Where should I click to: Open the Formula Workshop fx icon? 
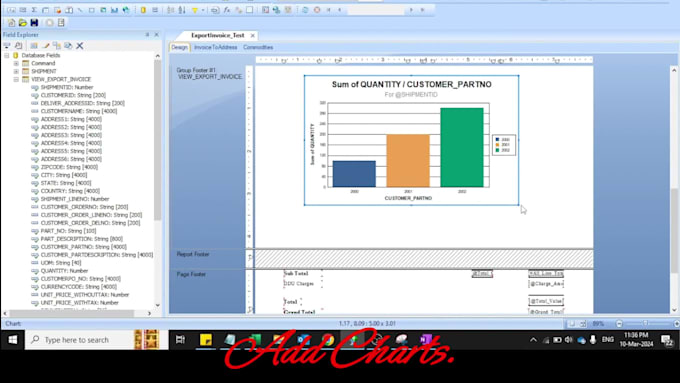coord(227,10)
